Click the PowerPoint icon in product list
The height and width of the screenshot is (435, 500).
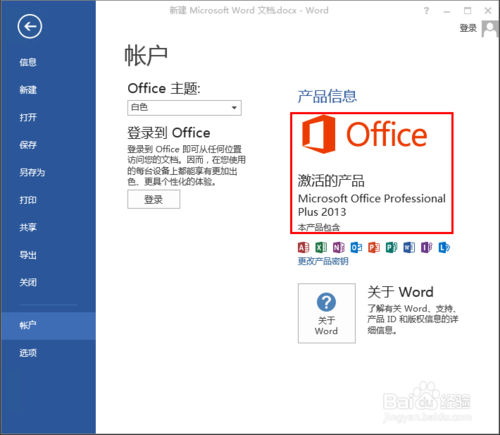(374, 247)
